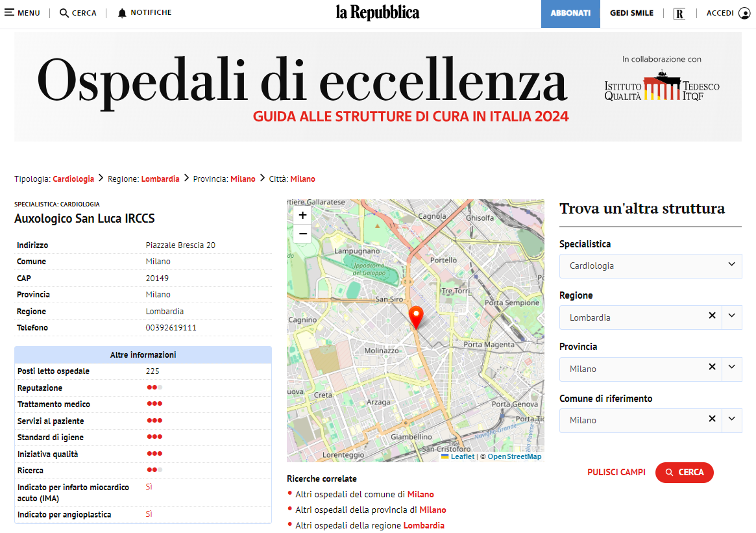Click the boxed R logo icon

click(679, 14)
